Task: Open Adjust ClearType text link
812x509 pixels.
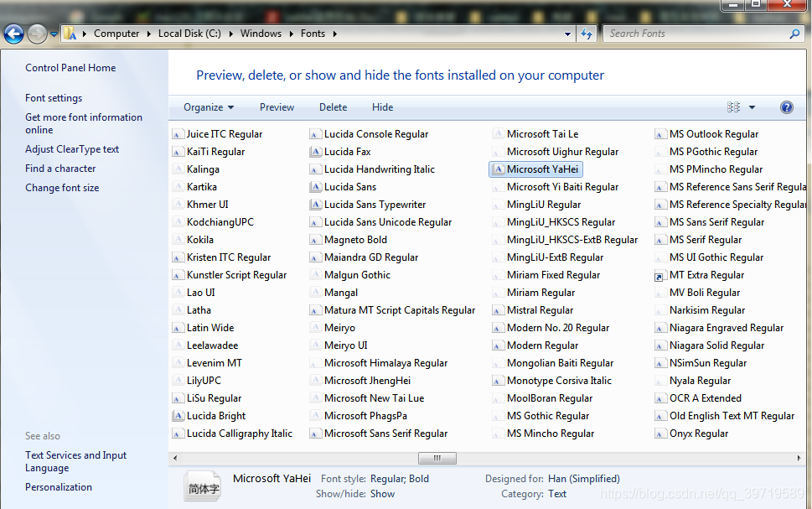Action: [72, 149]
